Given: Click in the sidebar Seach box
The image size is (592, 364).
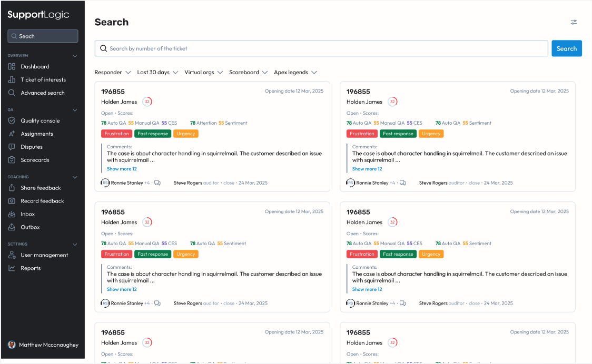Looking at the screenshot, I should pyautogui.click(x=43, y=36).
